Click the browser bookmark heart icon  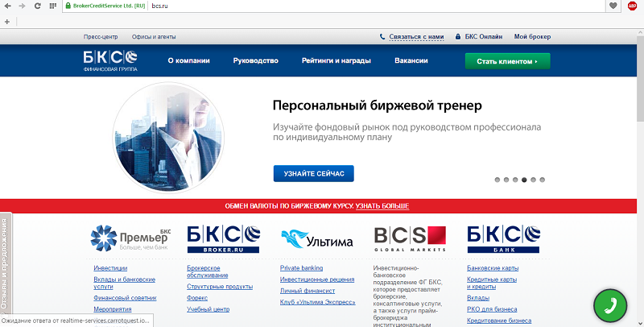(x=613, y=6)
